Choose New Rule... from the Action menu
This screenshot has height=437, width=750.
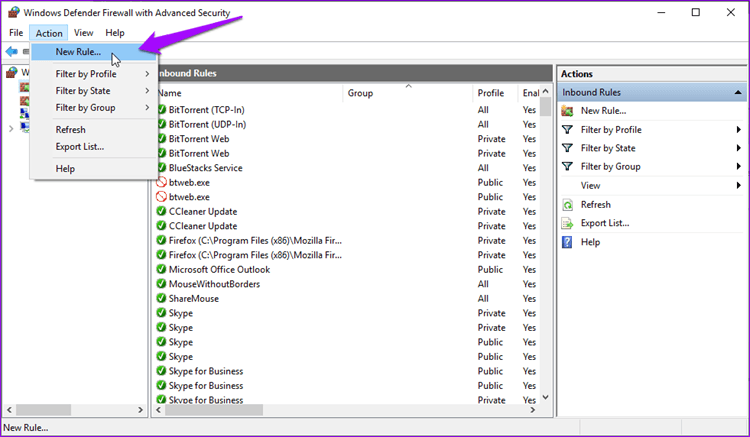[94, 52]
